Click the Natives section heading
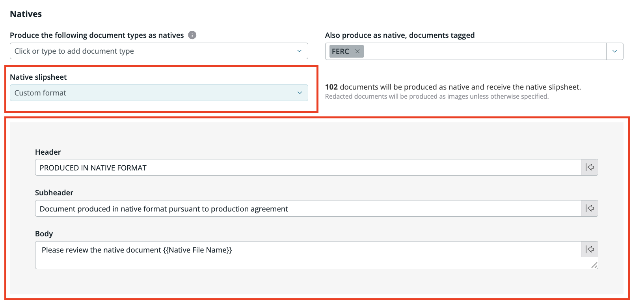This screenshot has height=307, width=644. (x=26, y=14)
